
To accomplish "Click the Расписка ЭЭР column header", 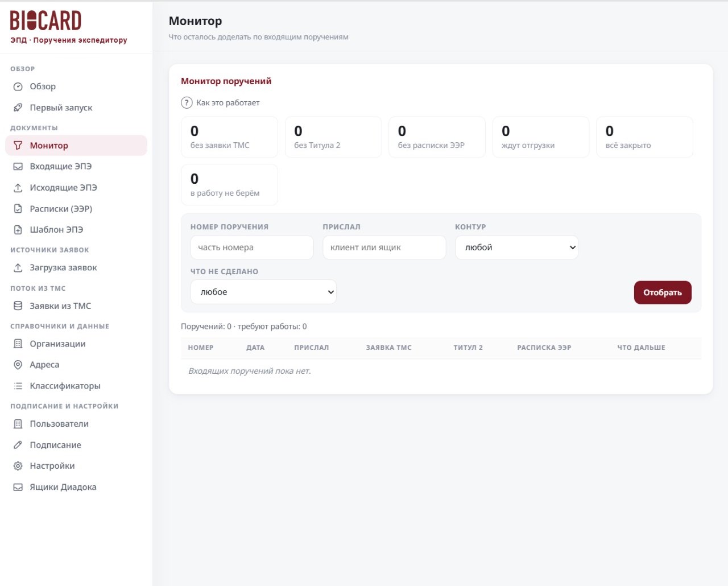I will [x=544, y=348].
